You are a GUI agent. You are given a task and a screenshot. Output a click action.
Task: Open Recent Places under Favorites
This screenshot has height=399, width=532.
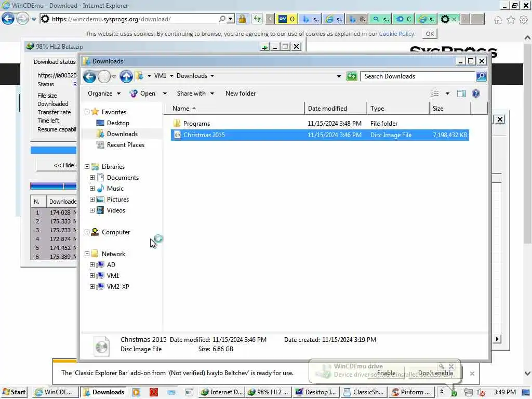pos(126,145)
